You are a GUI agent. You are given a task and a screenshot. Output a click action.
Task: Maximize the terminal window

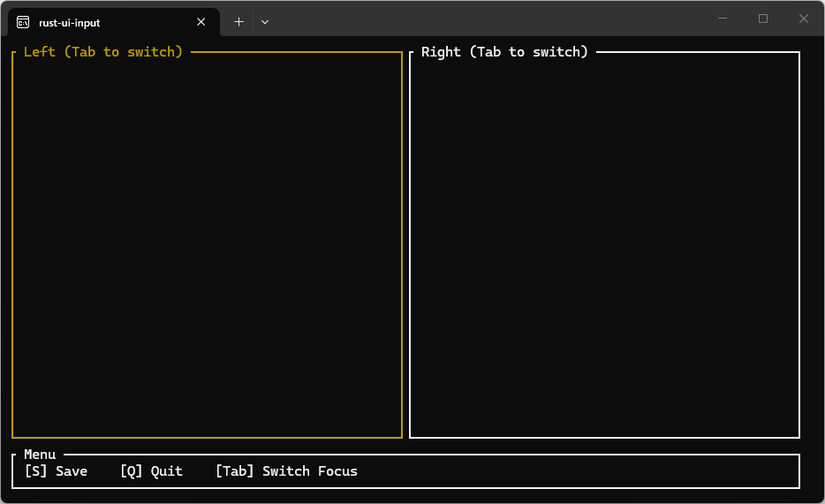[x=763, y=19]
